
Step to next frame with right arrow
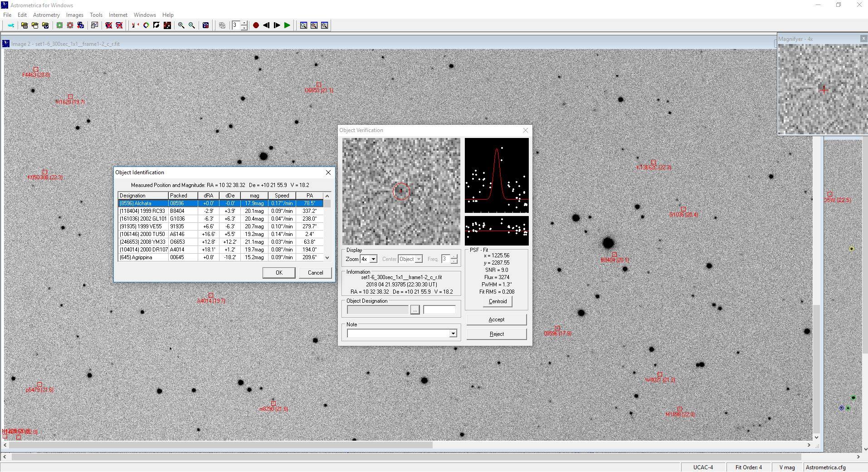pos(277,25)
